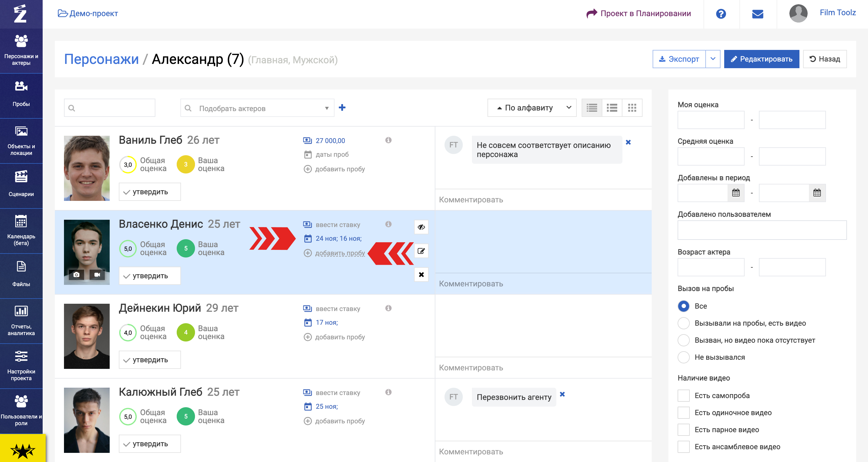The image size is (868, 462).
Task: Open Film Toolz logo home
Action: pyautogui.click(x=20, y=13)
